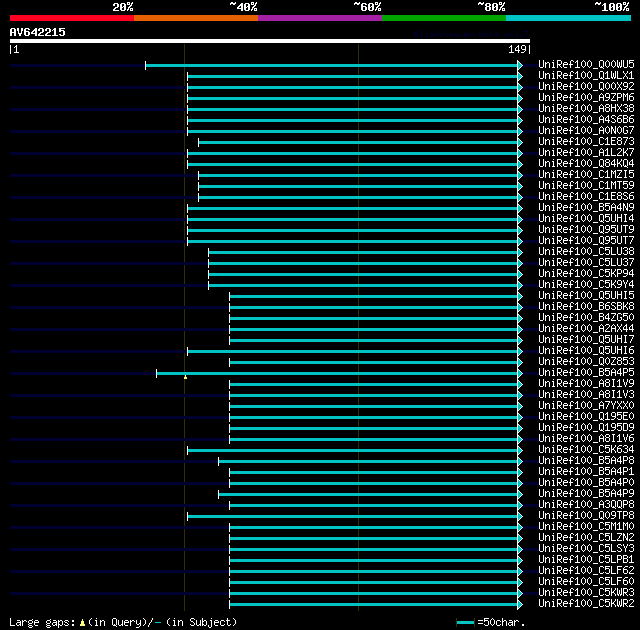Select the UniRef100_Q5UHI7 label

(586, 340)
